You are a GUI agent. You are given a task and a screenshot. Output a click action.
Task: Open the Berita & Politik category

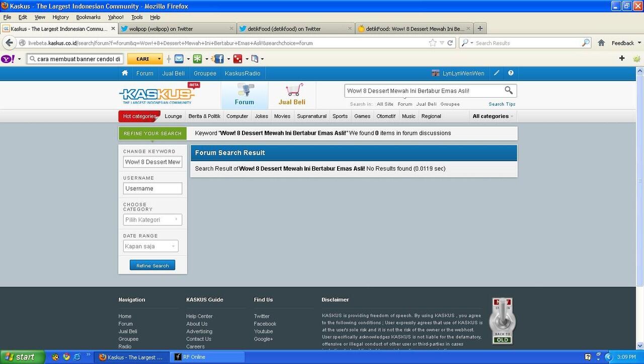point(204,116)
